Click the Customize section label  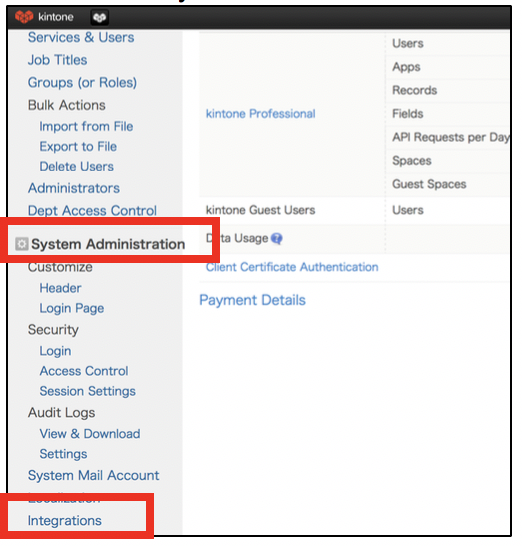click(60, 267)
